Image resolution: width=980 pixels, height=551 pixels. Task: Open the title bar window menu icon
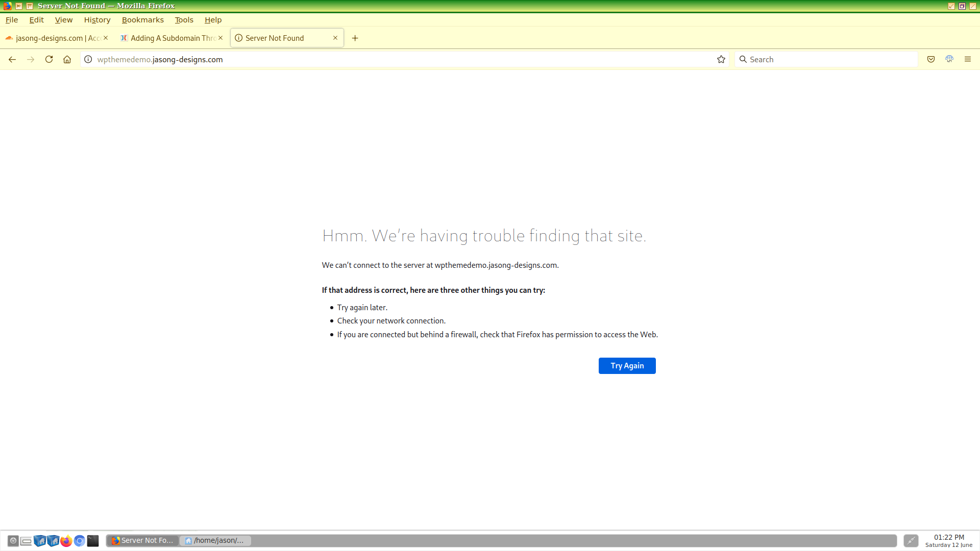pos(7,6)
